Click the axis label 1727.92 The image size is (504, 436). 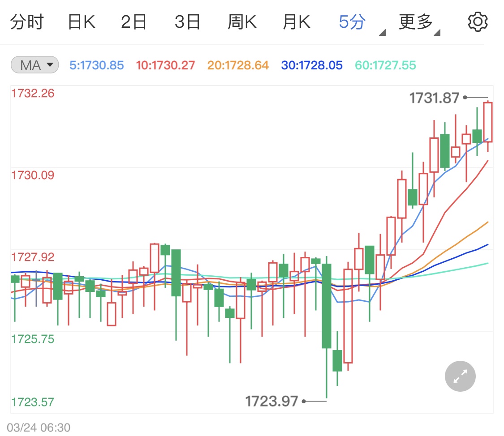[33, 257]
